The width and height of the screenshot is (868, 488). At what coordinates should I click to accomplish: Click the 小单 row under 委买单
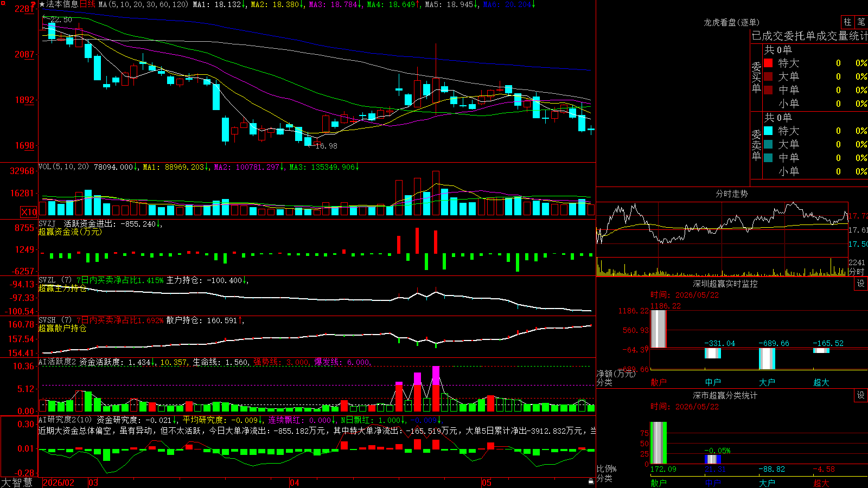coord(815,104)
